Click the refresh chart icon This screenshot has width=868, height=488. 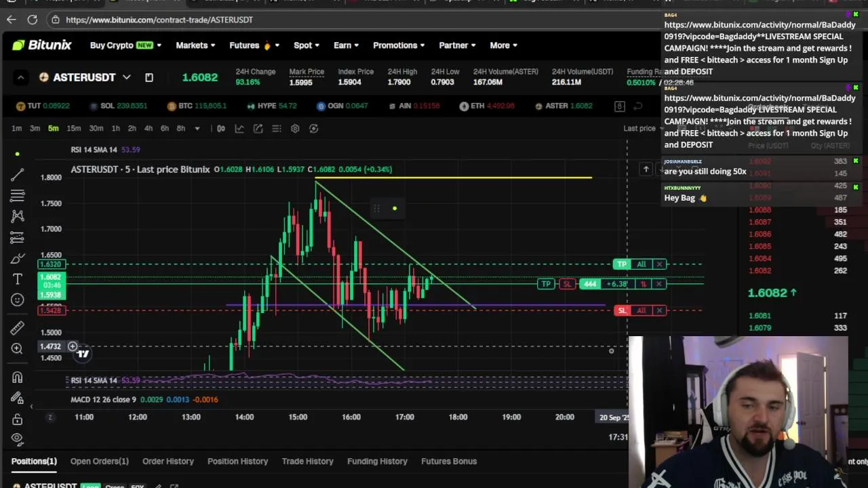(313, 128)
